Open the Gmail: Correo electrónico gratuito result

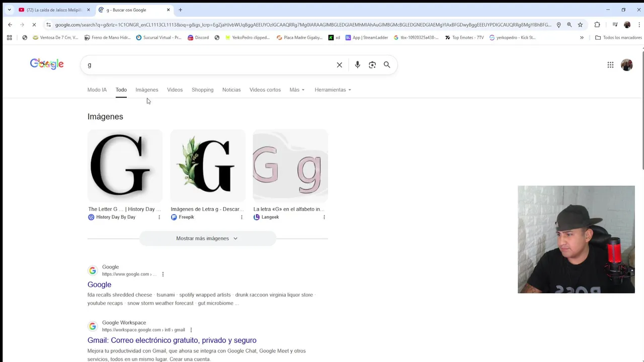172,340
